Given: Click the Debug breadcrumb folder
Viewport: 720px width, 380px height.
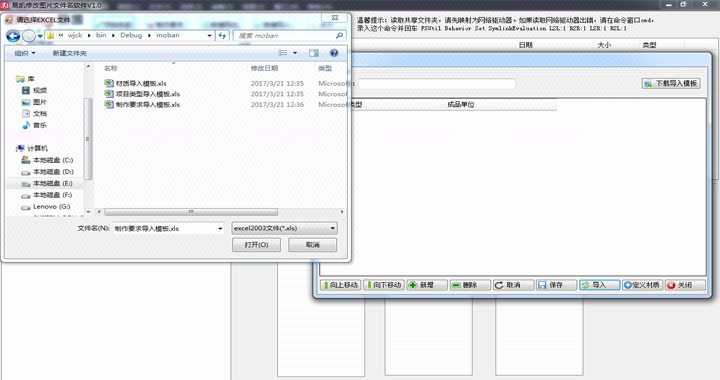Looking at the screenshot, I should click(x=131, y=35).
